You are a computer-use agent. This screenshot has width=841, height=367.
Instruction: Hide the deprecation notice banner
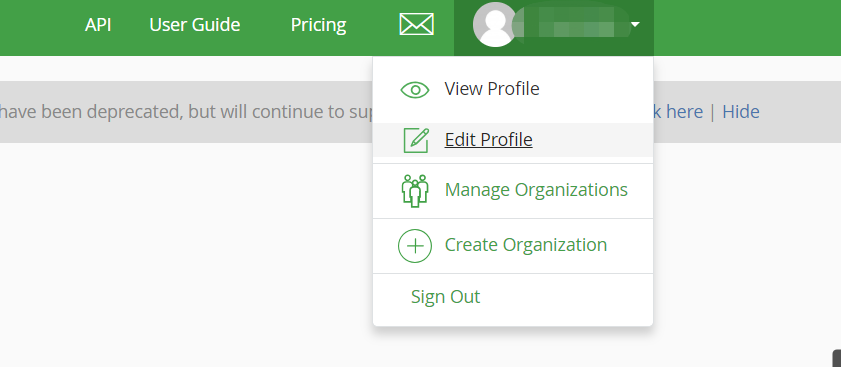741,112
